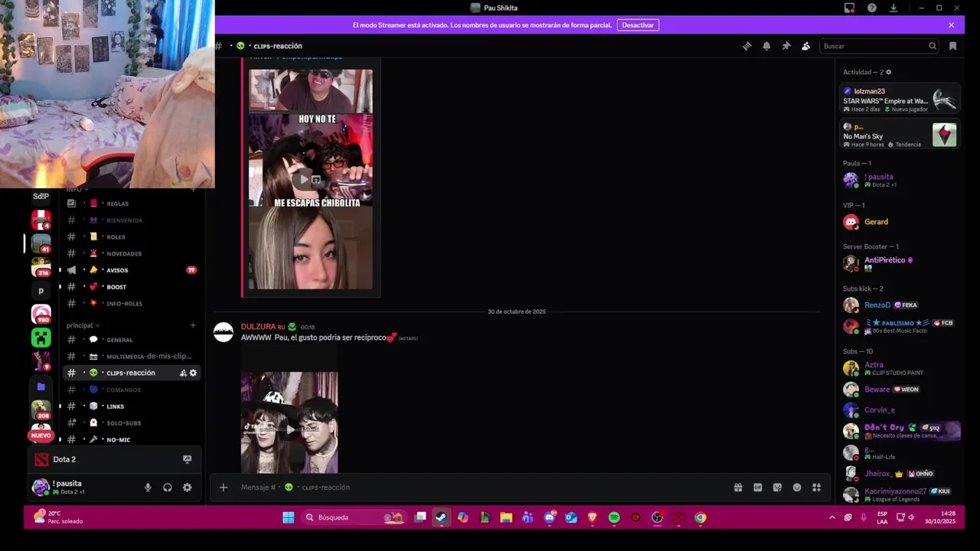Open Actividad settings gear

point(888,72)
